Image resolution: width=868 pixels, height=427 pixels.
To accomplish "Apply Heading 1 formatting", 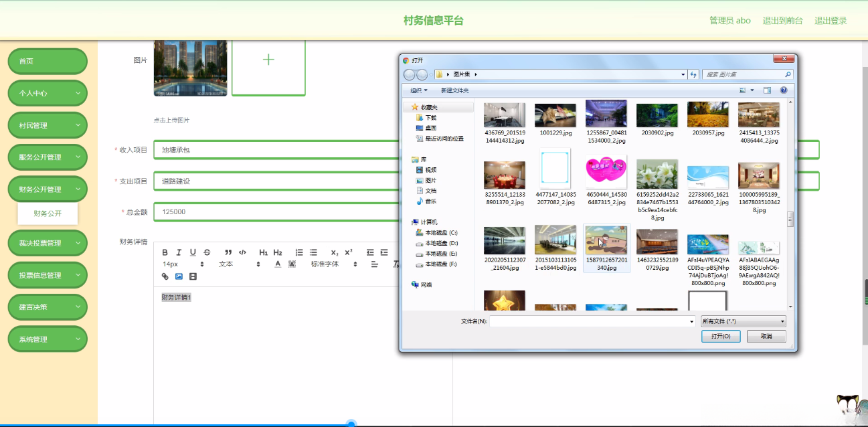I will 263,252.
